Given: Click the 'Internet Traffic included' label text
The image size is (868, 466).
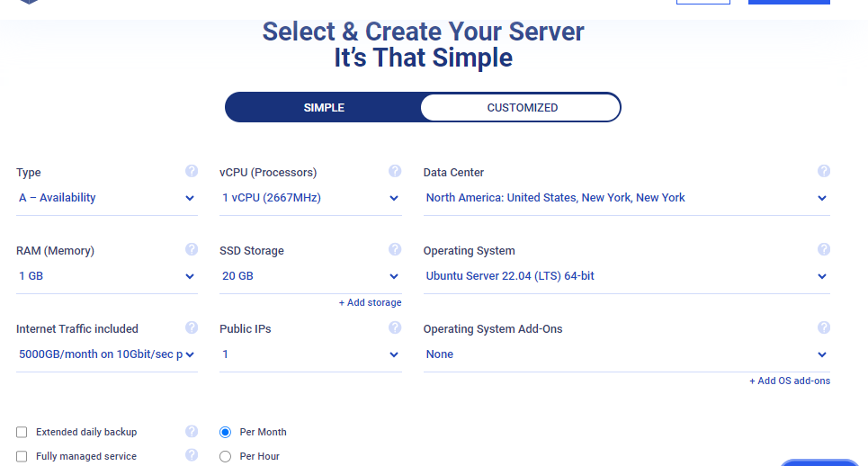Looking at the screenshot, I should pos(77,328).
